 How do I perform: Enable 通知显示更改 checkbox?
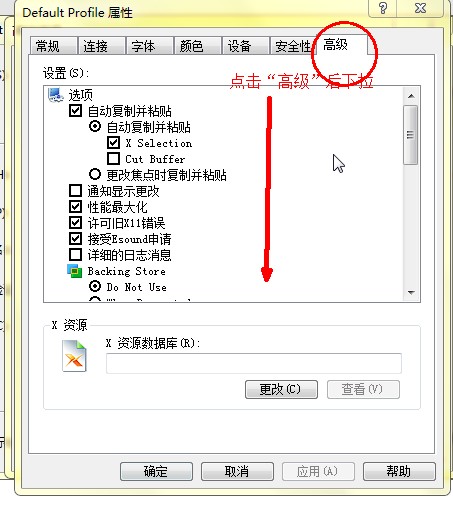(x=75, y=191)
